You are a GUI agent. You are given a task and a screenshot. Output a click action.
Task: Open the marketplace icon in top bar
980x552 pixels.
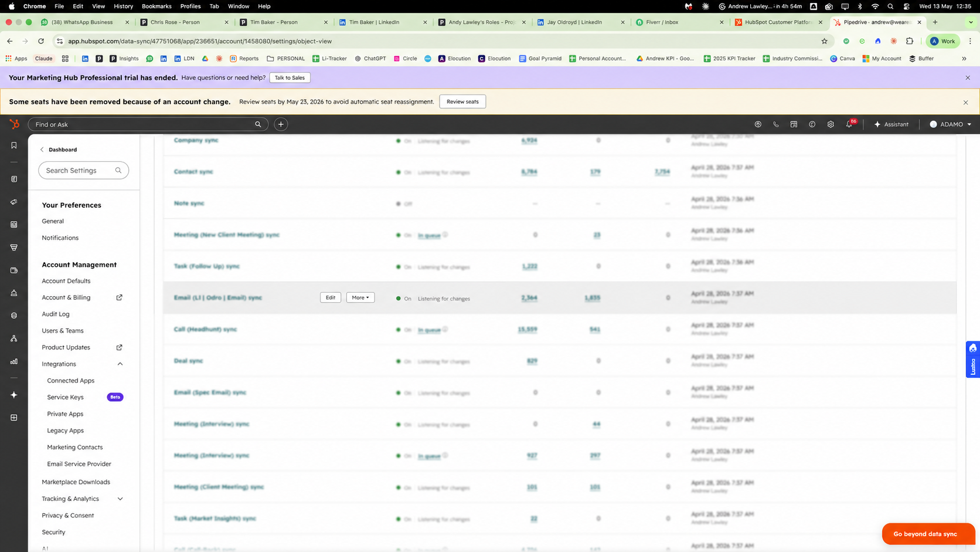794,124
